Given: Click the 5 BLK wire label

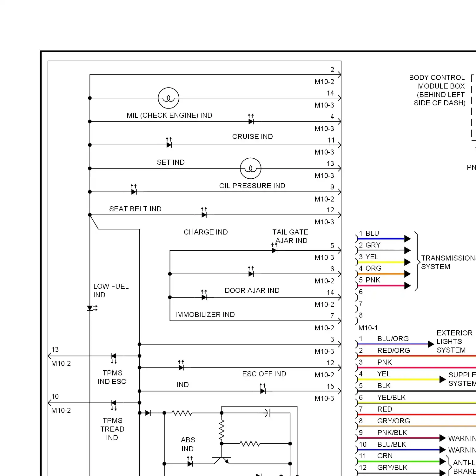Looking at the screenshot, I should point(375,386).
